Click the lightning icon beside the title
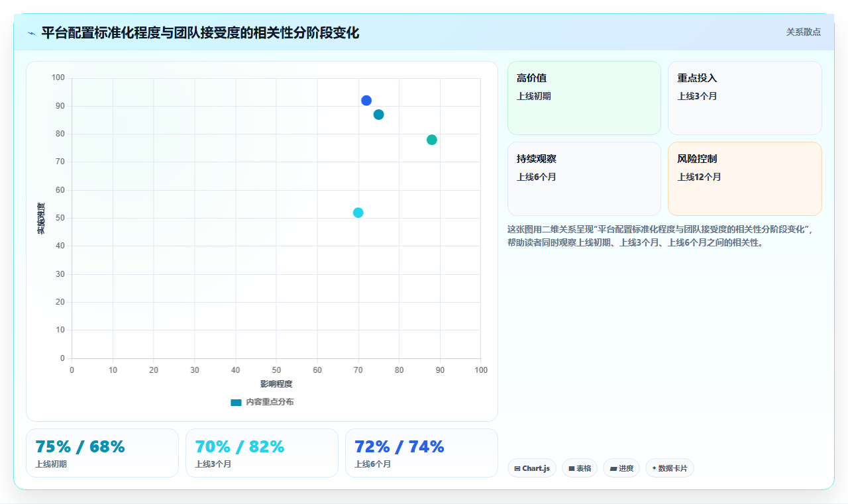Image resolution: width=848 pixels, height=504 pixels. tap(31, 32)
